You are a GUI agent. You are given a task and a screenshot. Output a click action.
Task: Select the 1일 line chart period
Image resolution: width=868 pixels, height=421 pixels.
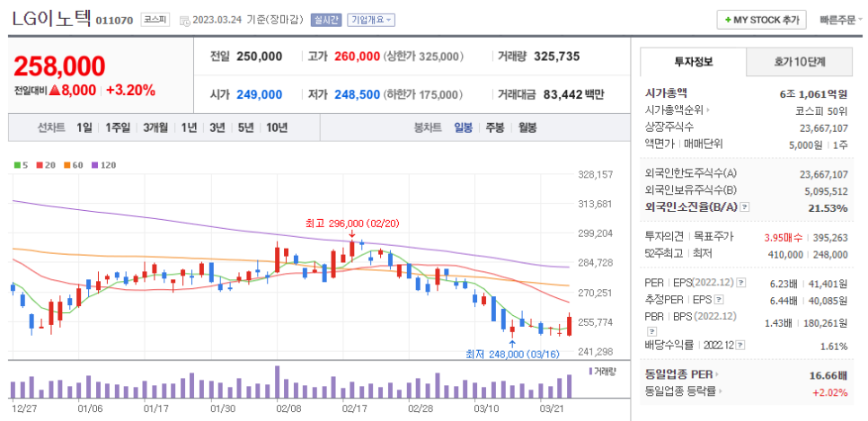pos(84,127)
